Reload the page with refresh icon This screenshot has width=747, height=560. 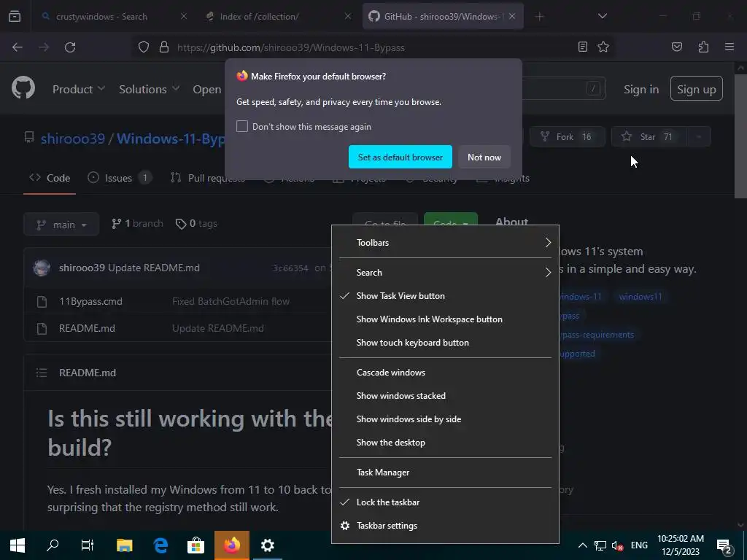70,47
